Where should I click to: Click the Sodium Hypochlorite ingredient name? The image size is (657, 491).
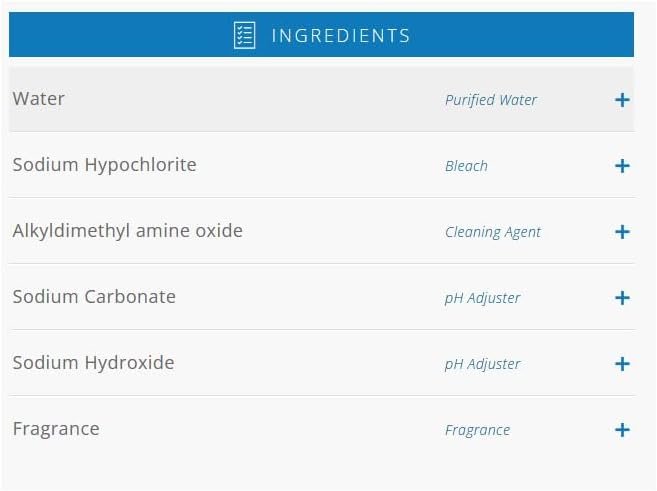[104, 165]
